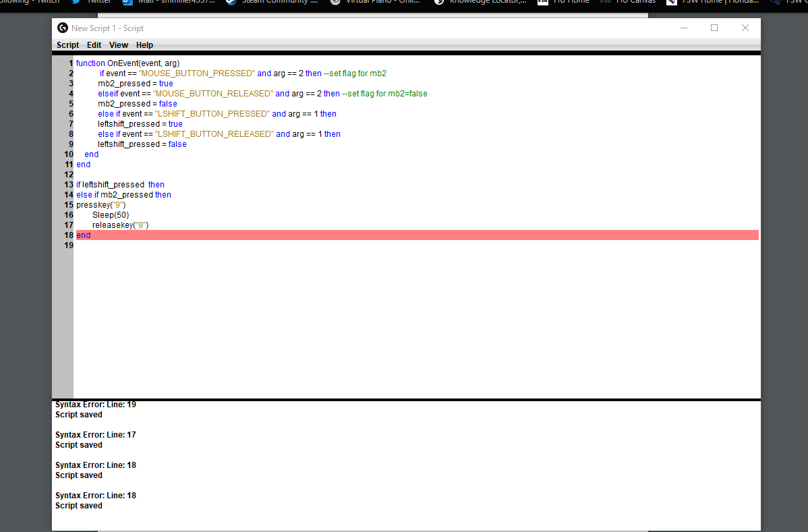Image resolution: width=808 pixels, height=532 pixels.
Task: Click the "LSHIFT_BUTTON_PRESSED" string
Action: point(212,114)
